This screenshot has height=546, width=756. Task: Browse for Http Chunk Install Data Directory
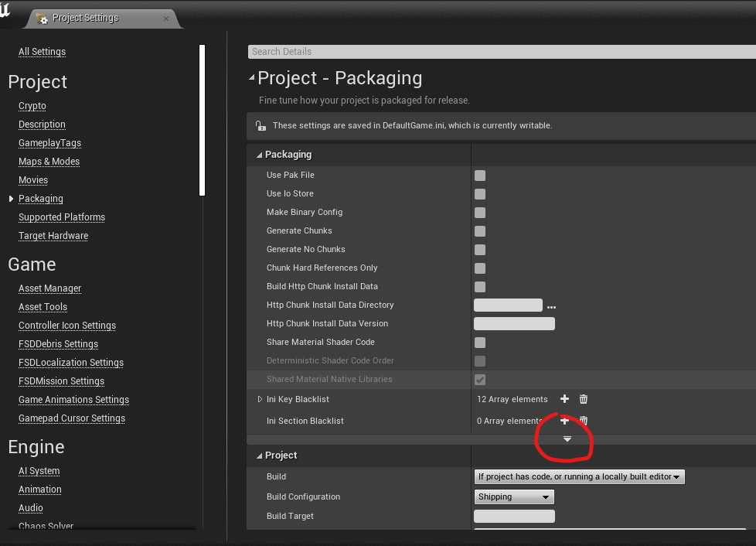pos(552,307)
